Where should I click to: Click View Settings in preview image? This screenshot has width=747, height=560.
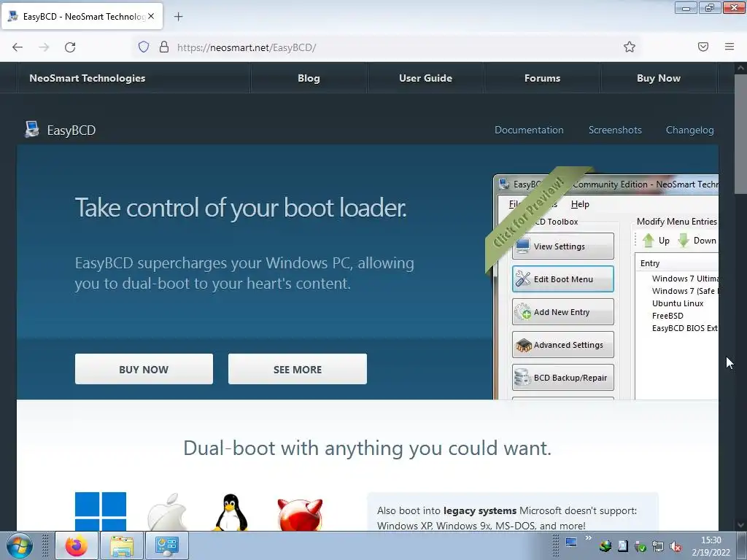coord(562,246)
